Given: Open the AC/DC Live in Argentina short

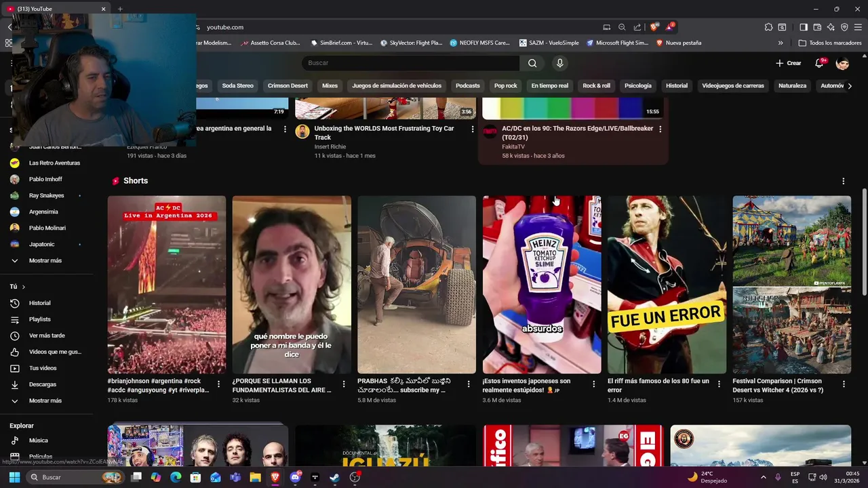Looking at the screenshot, I should [x=166, y=285].
